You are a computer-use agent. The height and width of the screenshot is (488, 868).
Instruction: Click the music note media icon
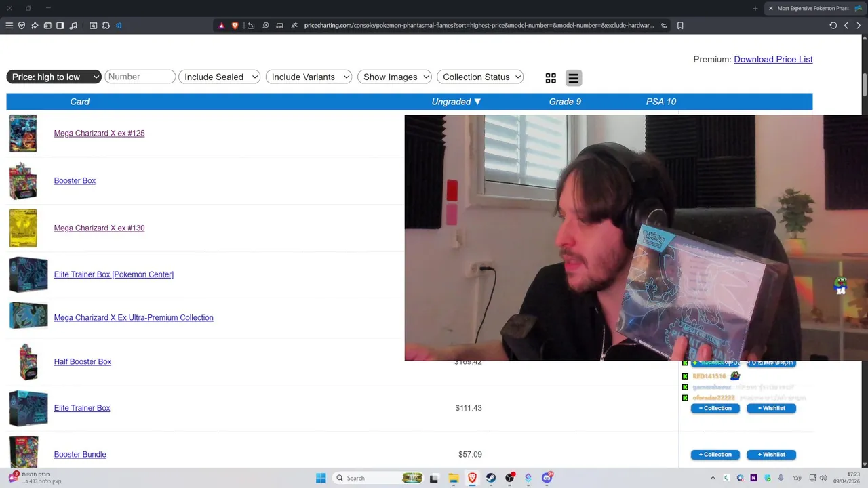pyautogui.click(x=73, y=26)
